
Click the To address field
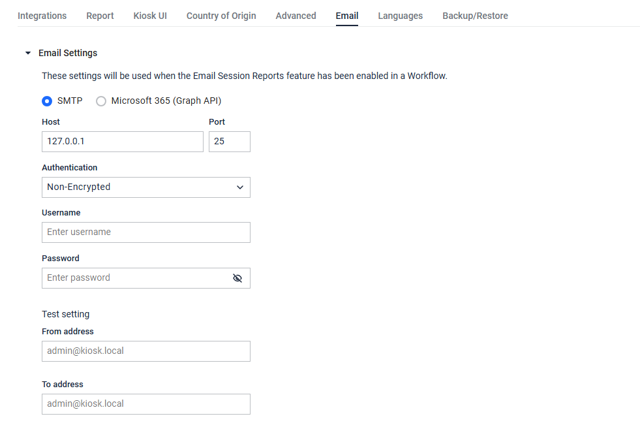point(146,404)
